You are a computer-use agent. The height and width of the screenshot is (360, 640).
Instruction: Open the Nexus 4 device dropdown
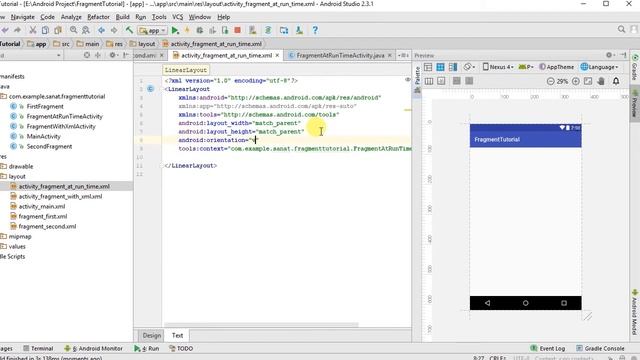pyautogui.click(x=498, y=67)
